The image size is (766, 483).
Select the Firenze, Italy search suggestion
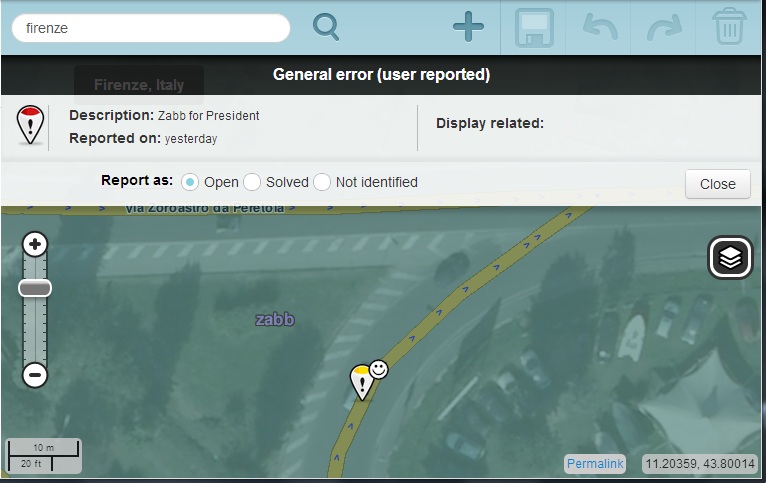(x=139, y=84)
